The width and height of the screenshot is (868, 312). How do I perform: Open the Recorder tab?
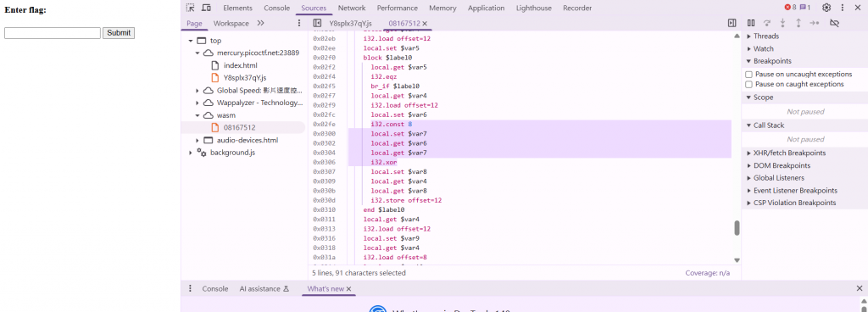coord(577,8)
